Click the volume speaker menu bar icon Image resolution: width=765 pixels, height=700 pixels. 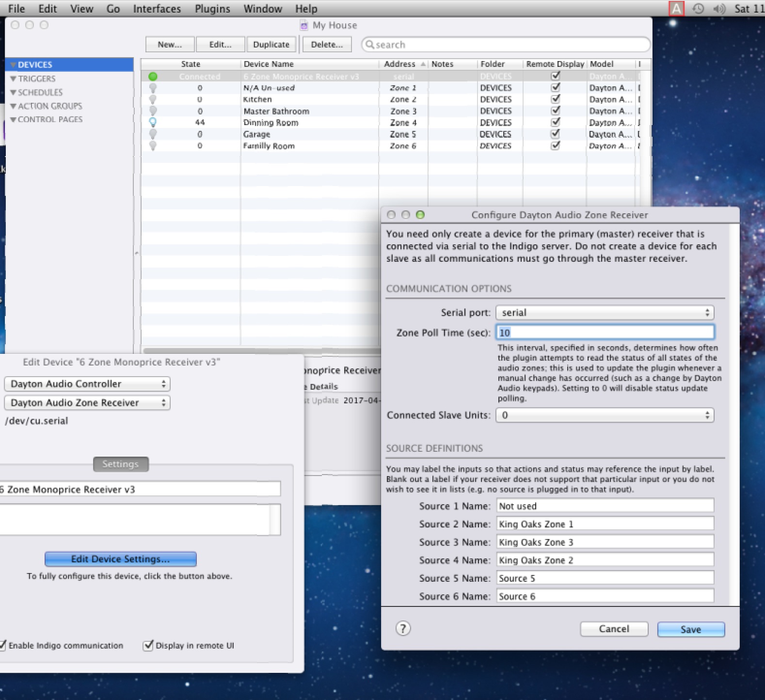click(719, 8)
